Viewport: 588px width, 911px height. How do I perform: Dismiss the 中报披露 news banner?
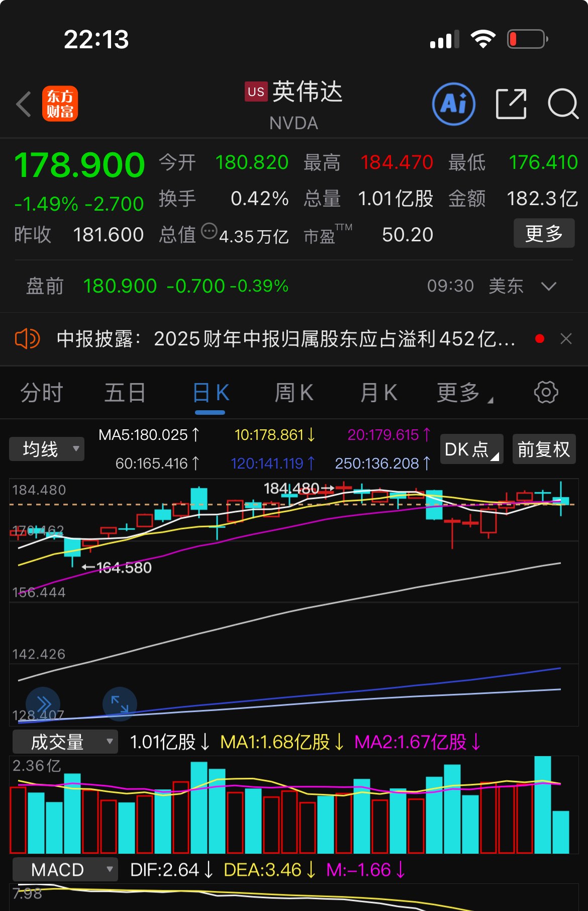566,339
